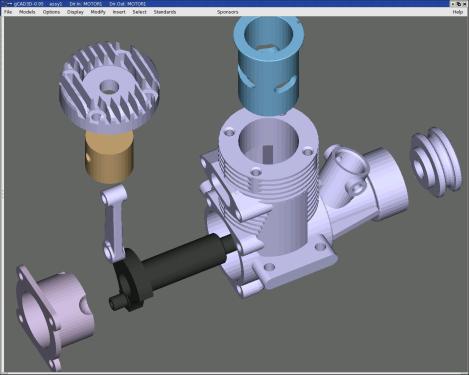Select the grooved pulley part on right
This screenshot has width=469, height=375.
coord(436,162)
